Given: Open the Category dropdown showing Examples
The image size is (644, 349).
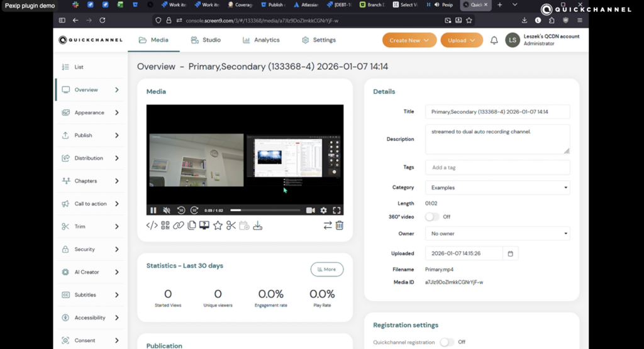Looking at the screenshot, I should [497, 187].
